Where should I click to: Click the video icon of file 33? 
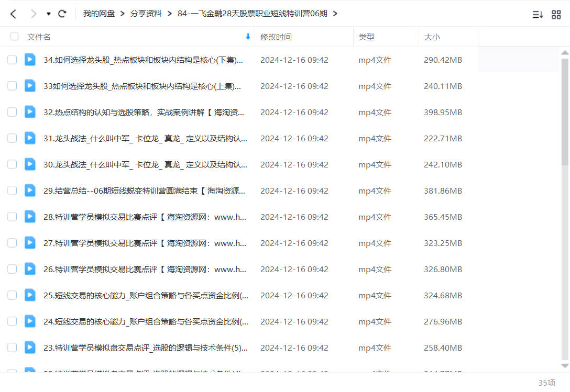[x=30, y=85]
